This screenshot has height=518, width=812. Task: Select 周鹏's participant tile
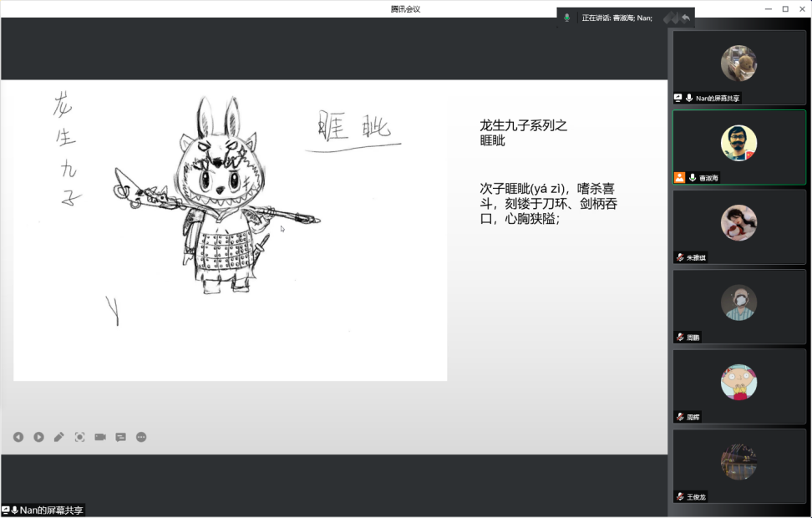pyautogui.click(x=739, y=306)
